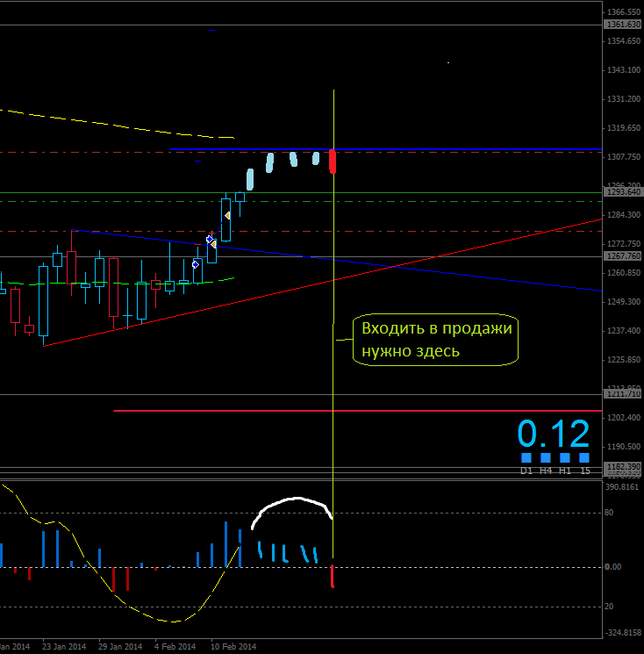Click the highlighted 1293.640 price level tag
Image resolution: width=644 pixels, height=654 pixels.
623,192
